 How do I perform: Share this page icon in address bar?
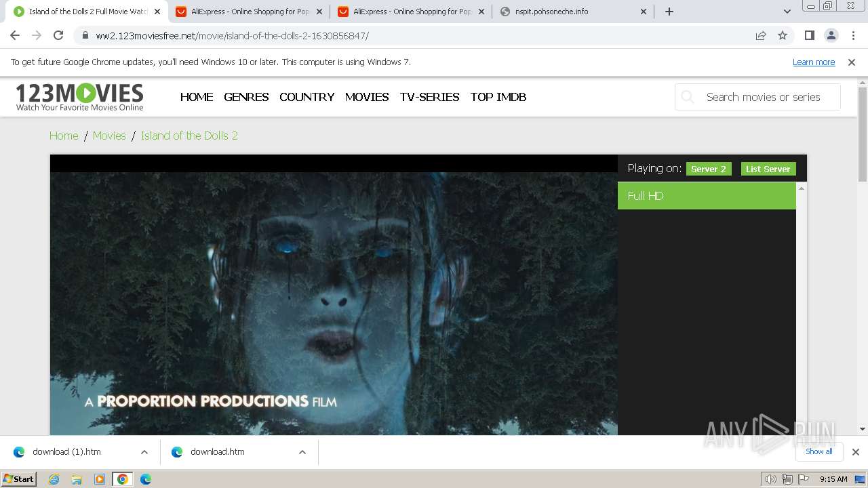point(761,35)
